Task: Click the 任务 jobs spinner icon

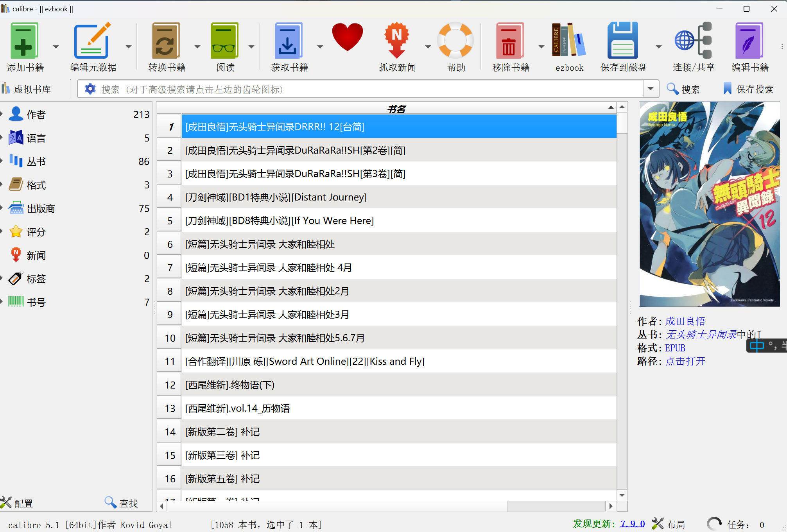Action: pyautogui.click(x=714, y=524)
